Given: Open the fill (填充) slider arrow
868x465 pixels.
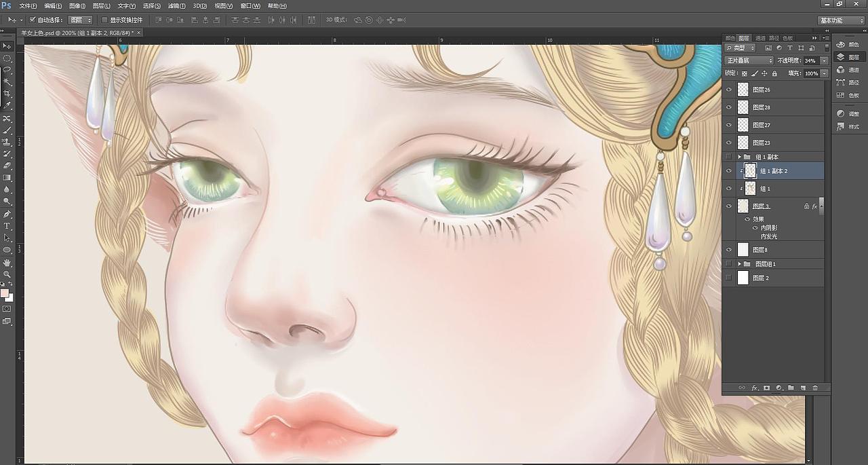Looking at the screenshot, I should coord(824,73).
